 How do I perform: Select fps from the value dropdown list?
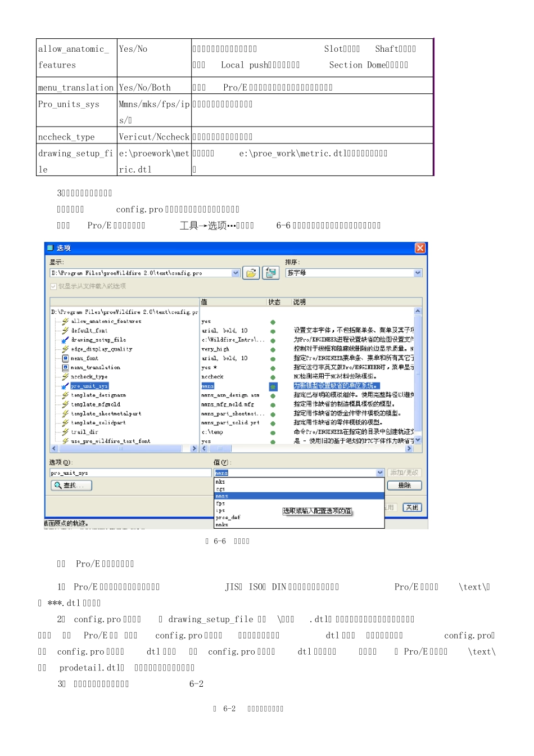coord(299,503)
